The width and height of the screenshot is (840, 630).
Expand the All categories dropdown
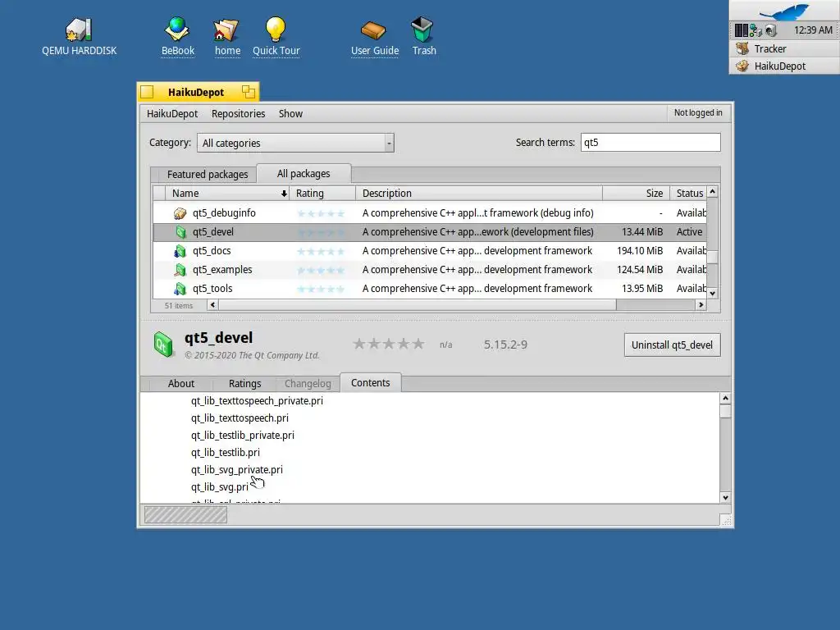pyautogui.click(x=295, y=143)
